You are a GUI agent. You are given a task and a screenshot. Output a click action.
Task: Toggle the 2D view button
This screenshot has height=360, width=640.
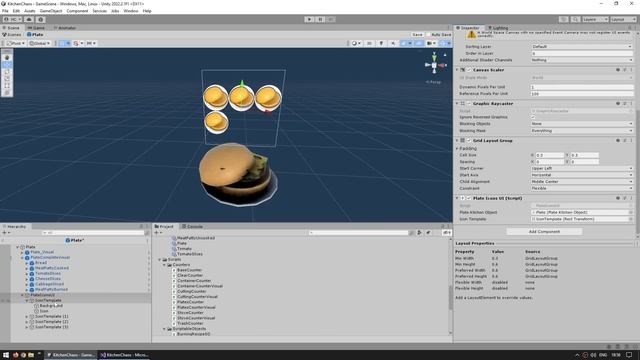369,43
